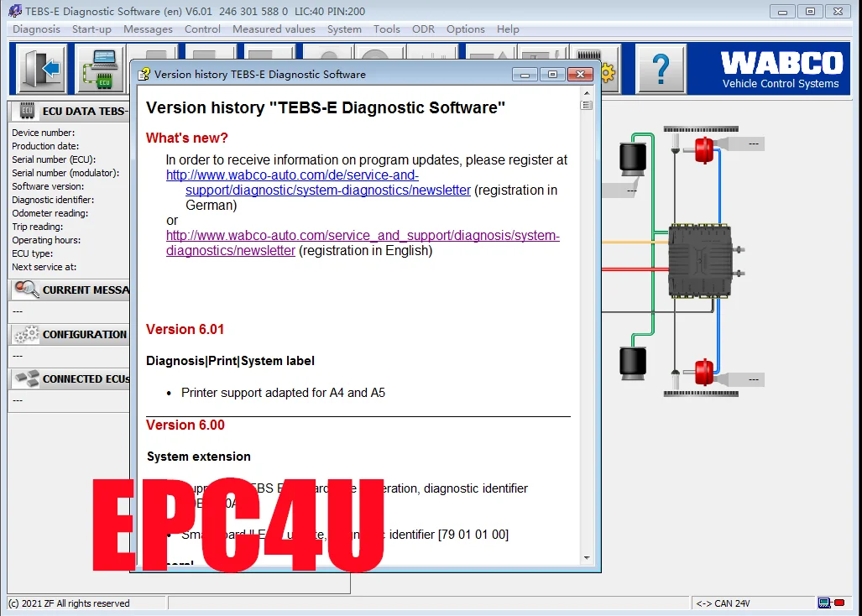The height and width of the screenshot is (616, 862).
Task: Open the Help menu
Action: (508, 29)
